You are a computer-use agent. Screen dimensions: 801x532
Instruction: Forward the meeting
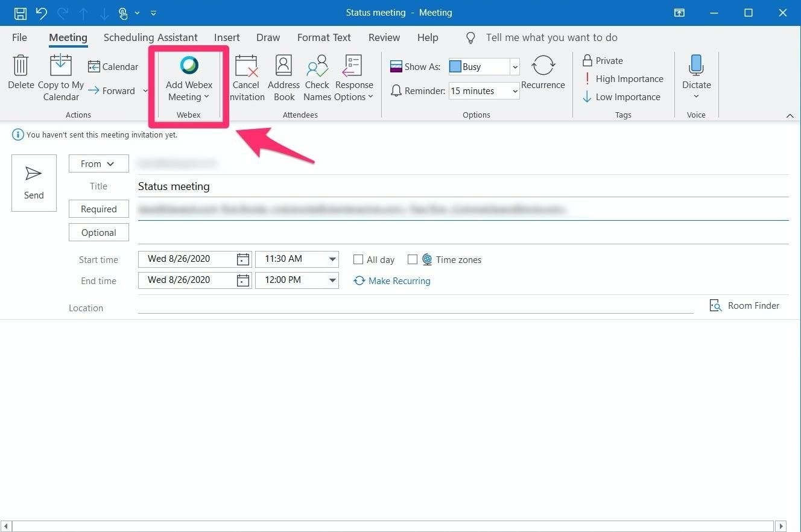coord(112,91)
